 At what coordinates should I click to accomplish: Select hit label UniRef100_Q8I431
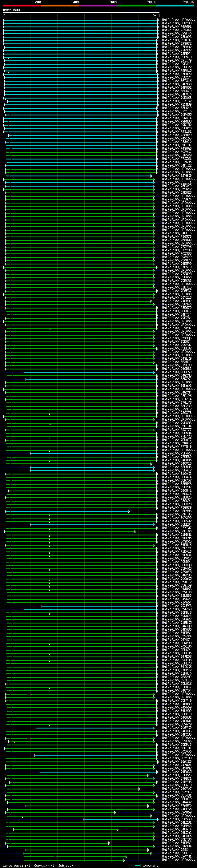[x=177, y=795]
